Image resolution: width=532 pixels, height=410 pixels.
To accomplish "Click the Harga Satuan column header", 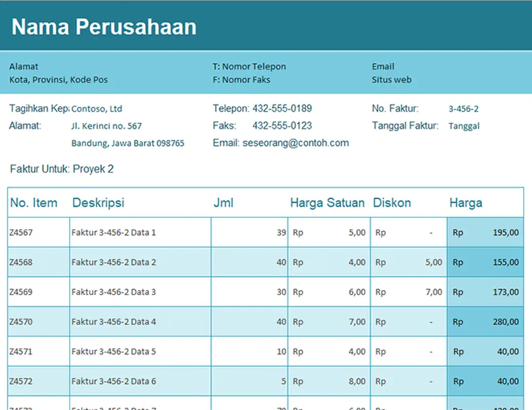I will pyautogui.click(x=328, y=202).
